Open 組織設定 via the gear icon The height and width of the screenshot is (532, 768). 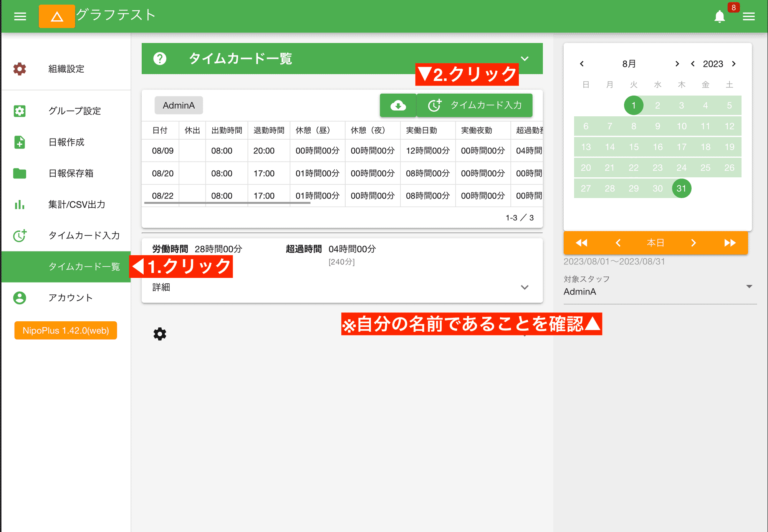[x=19, y=69]
